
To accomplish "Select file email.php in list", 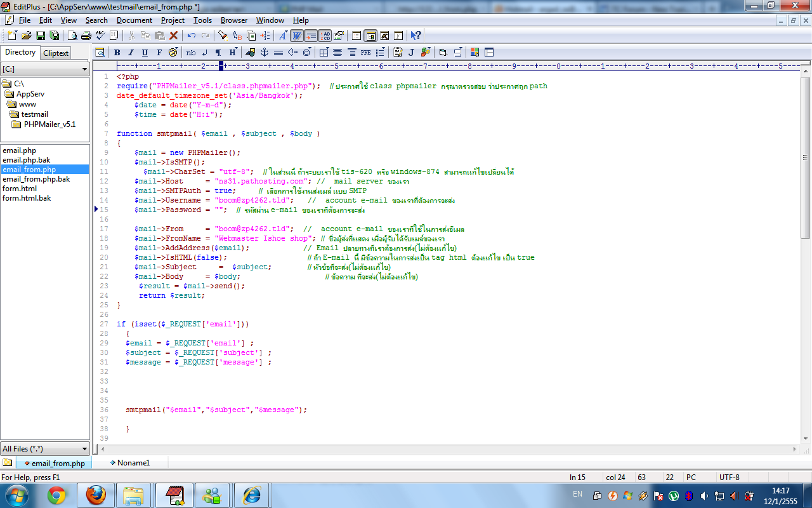I will pos(20,150).
